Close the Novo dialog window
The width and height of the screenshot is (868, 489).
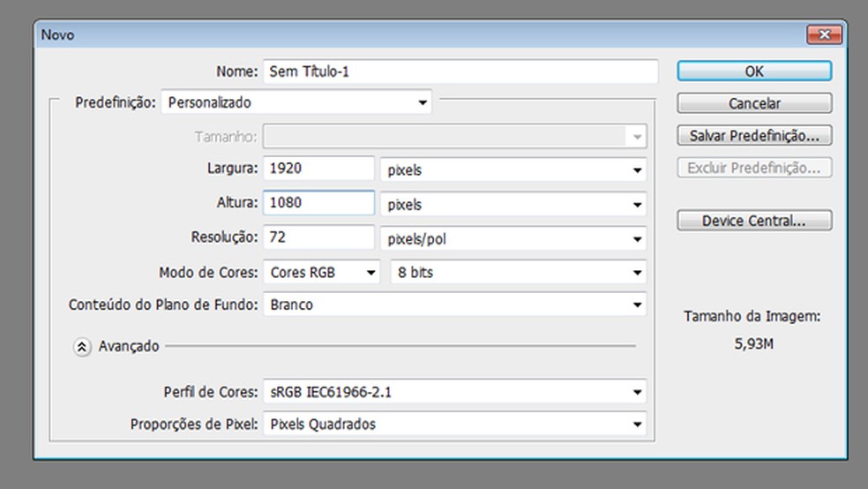(824, 34)
